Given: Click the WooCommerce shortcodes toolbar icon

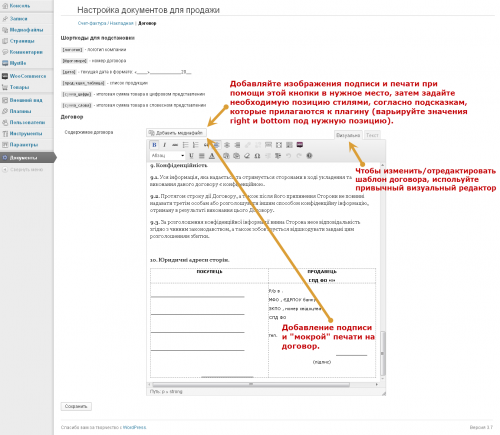Looking at the screenshot, I should pos(300,145).
